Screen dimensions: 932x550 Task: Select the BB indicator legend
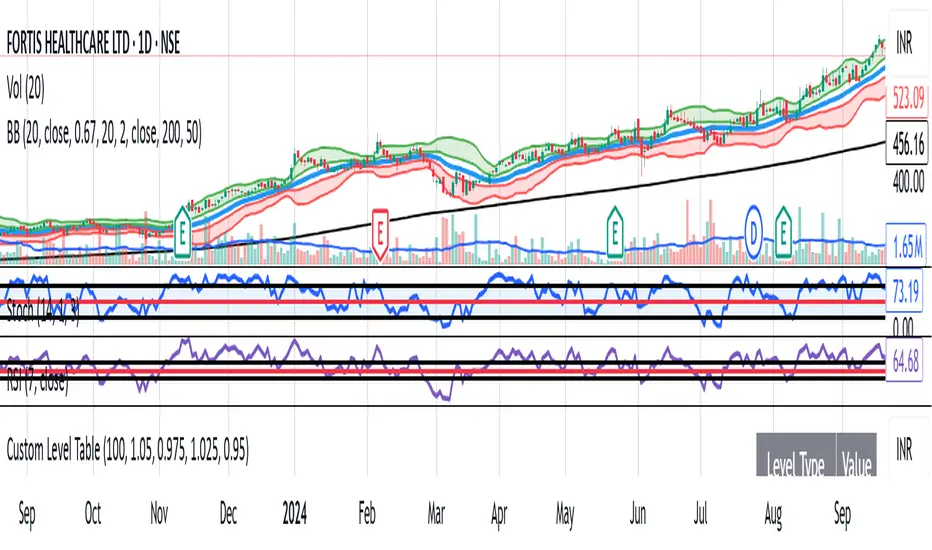(x=104, y=133)
